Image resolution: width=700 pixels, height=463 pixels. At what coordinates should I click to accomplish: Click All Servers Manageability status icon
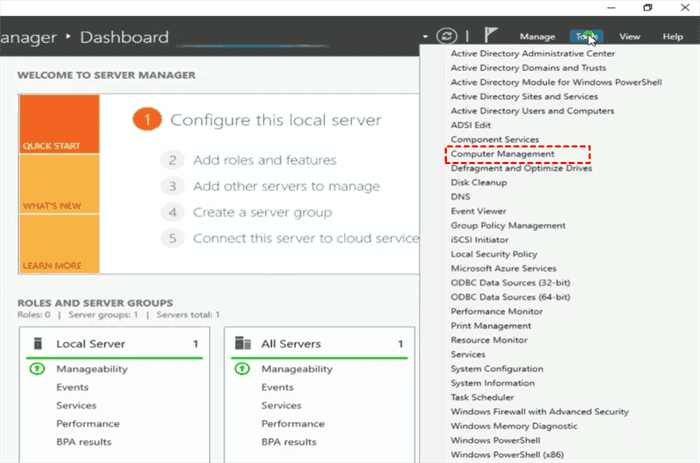click(242, 369)
